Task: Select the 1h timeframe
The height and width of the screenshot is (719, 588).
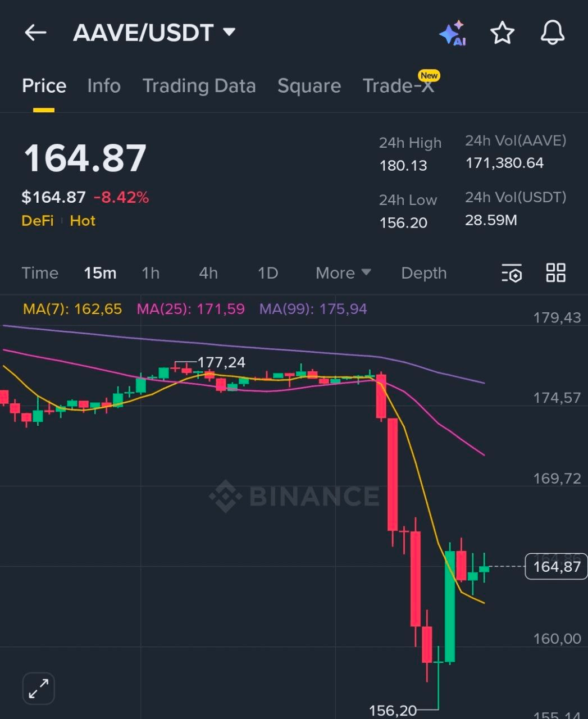Action: click(x=151, y=273)
